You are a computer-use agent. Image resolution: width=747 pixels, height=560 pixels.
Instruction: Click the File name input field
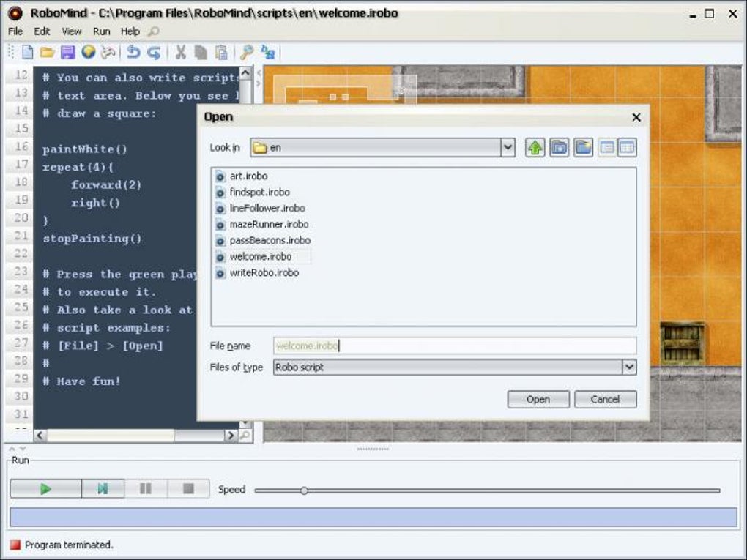click(x=455, y=346)
